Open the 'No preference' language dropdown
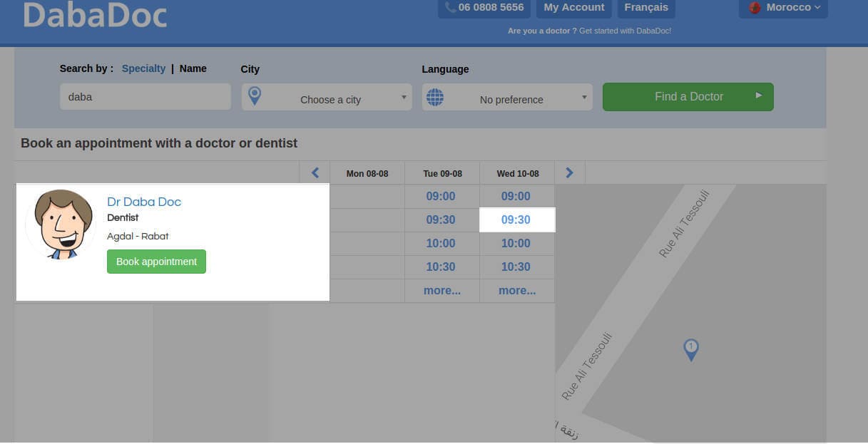 [507, 97]
